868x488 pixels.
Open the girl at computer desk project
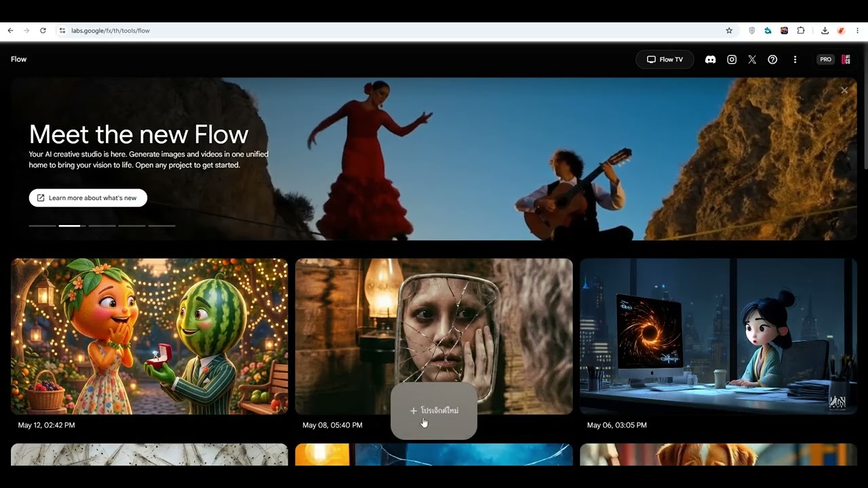coord(718,336)
